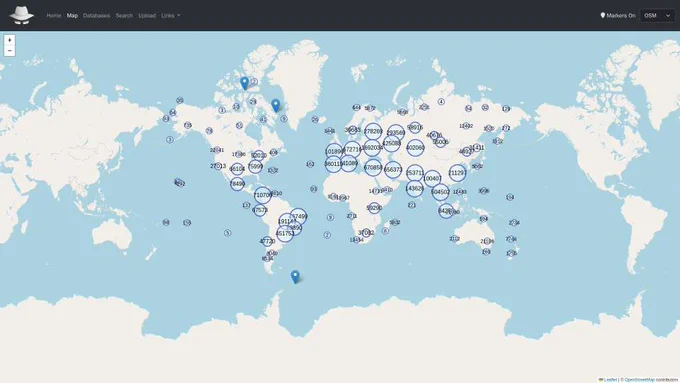Open the OpenStreetMap contributors link
680x383 pixels.
point(639,380)
